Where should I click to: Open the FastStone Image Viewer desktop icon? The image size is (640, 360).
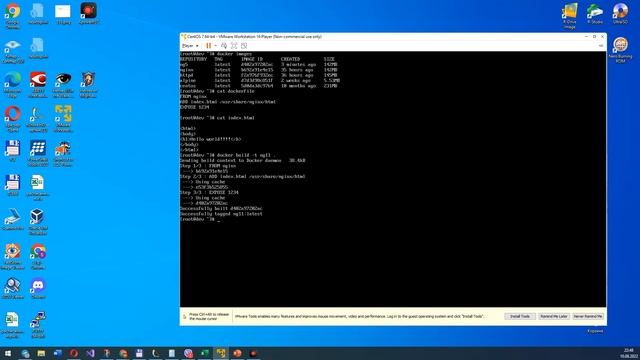[x=13, y=256]
